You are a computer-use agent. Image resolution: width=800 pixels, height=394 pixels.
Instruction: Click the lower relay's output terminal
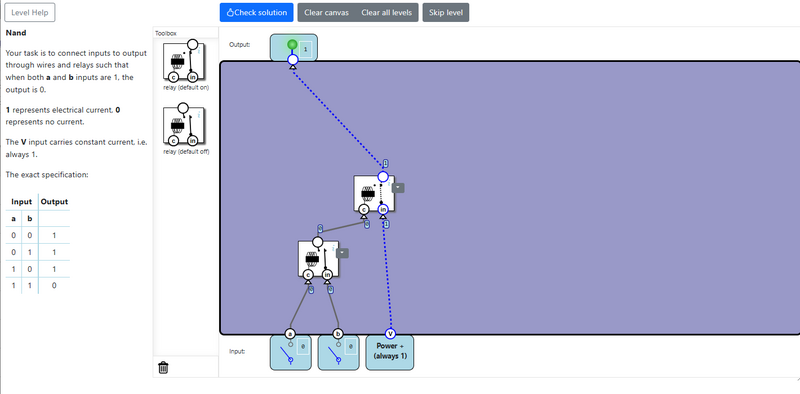[x=317, y=241]
